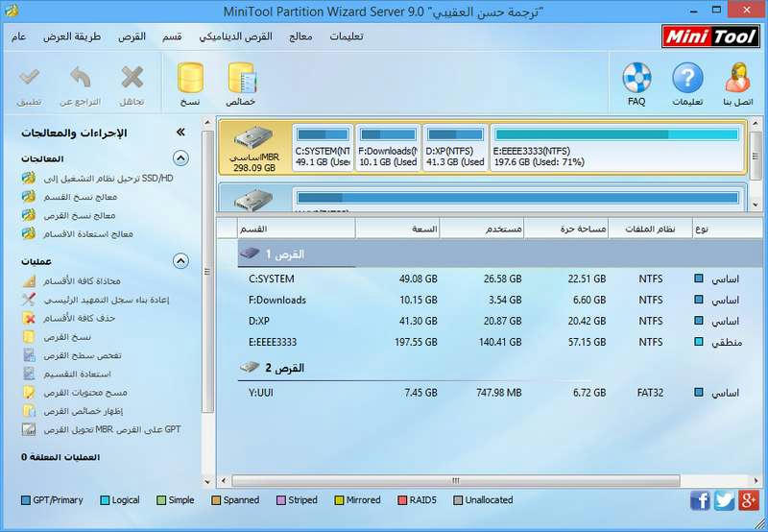The image size is (768, 532).
Task: Click the Undo (التراجع عن) arrow icon
Action: tap(81, 78)
